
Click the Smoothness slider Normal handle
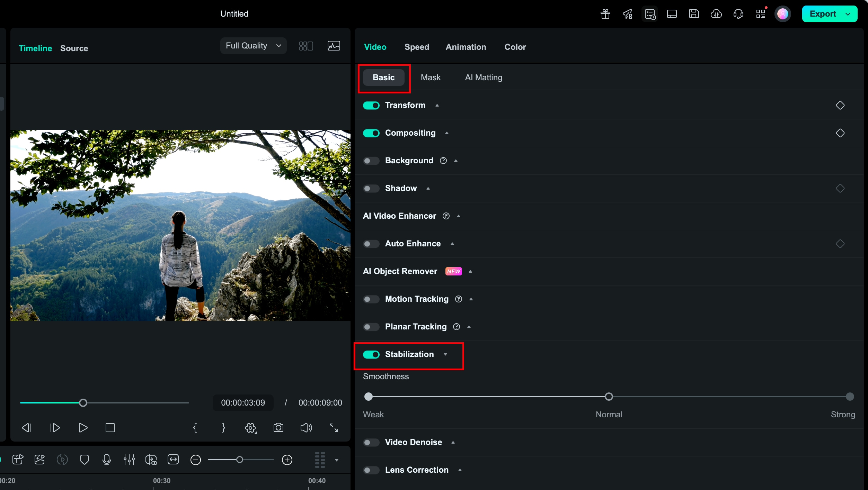[609, 397]
